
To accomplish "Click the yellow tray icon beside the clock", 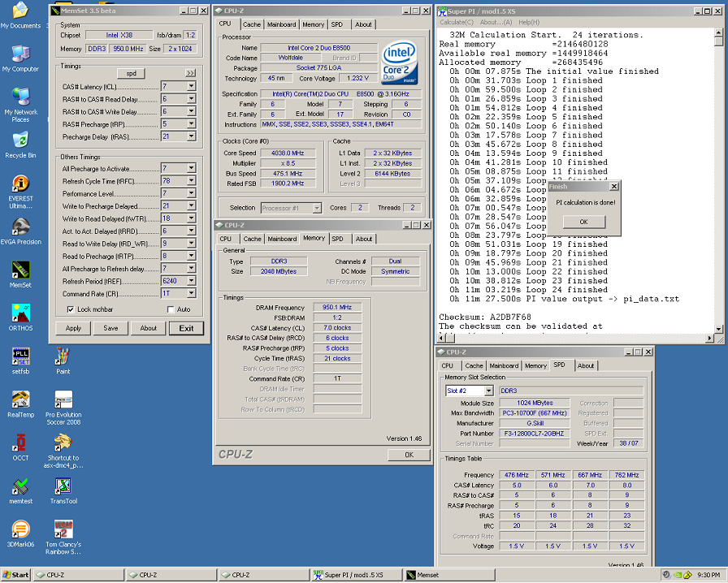I will [688, 575].
